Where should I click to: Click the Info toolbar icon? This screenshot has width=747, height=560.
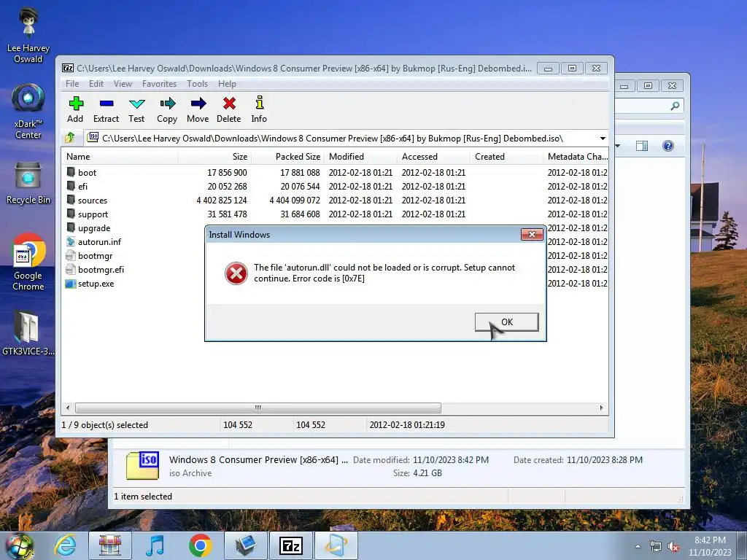point(259,102)
